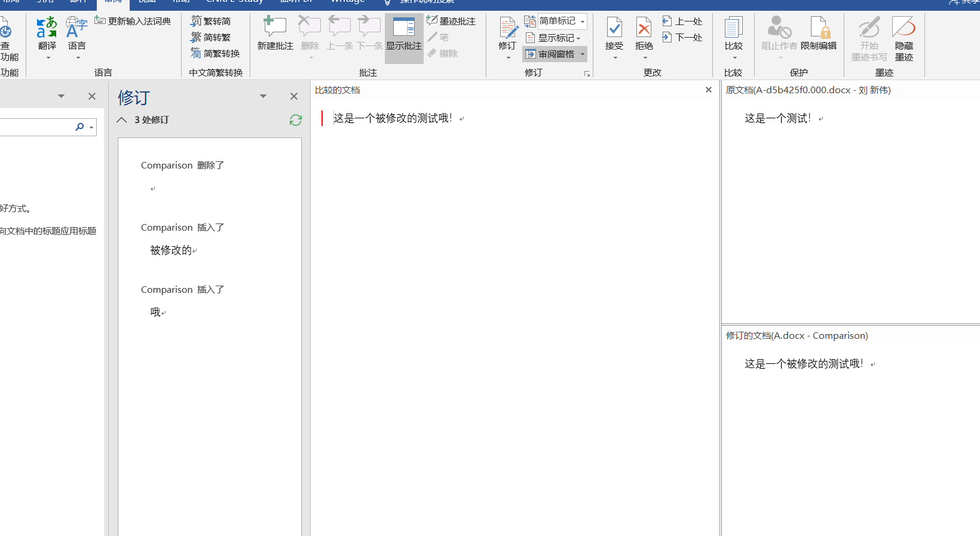Open navigation pane options dropdown
The image size is (980, 536).
61,96
